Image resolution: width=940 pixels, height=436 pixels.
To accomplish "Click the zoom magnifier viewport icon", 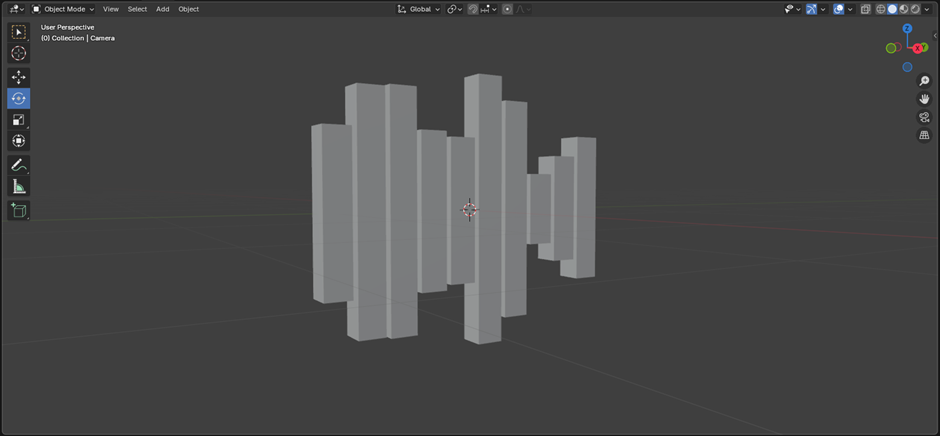I will pyautogui.click(x=924, y=81).
